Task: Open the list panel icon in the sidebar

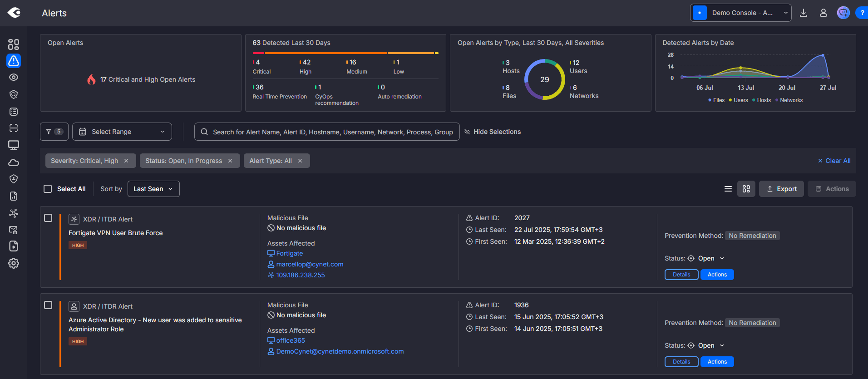Action: pos(14,112)
